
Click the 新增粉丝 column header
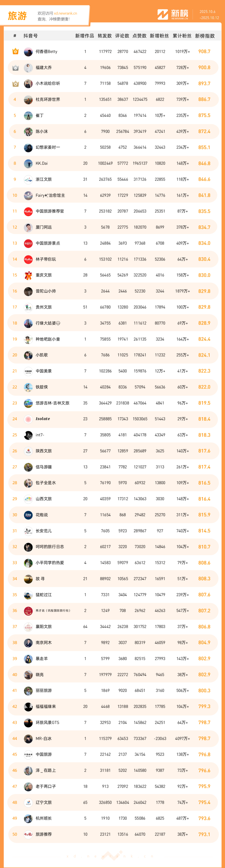click(159, 36)
